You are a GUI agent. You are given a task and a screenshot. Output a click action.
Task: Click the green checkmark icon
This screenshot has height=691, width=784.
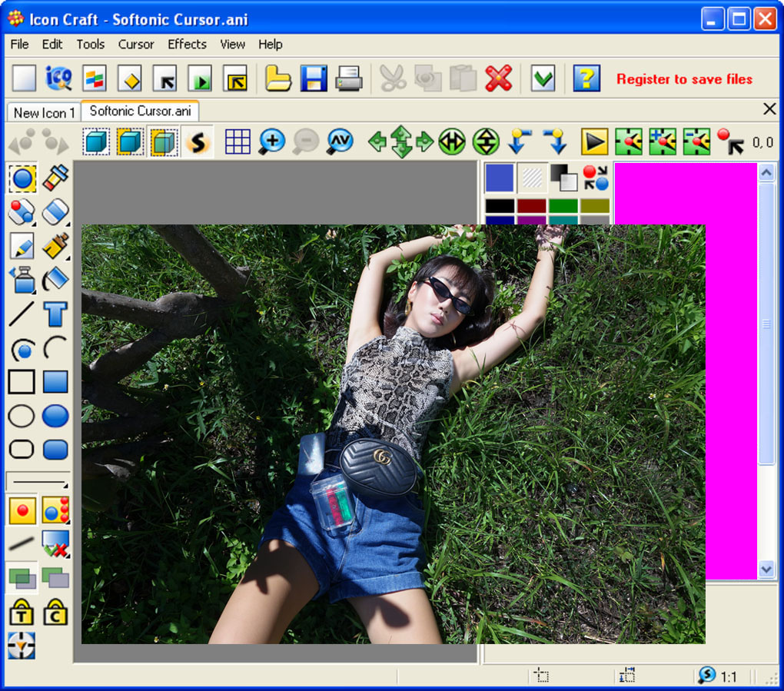click(x=543, y=78)
